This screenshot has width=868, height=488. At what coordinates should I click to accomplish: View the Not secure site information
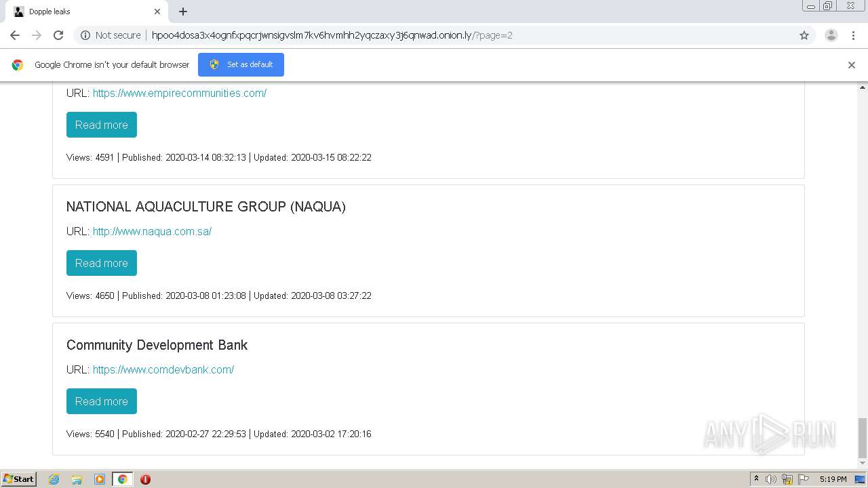[x=111, y=35]
